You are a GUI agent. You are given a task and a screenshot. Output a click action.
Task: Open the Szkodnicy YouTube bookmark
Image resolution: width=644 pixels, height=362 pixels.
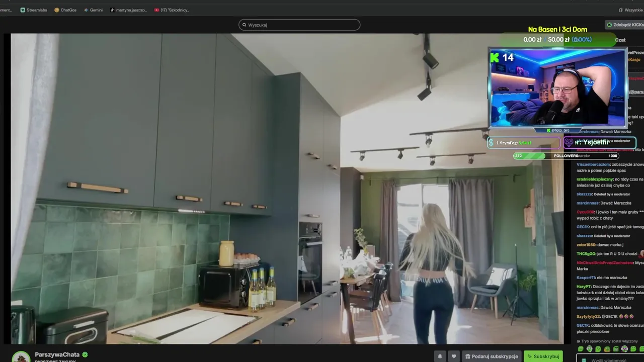(x=172, y=10)
